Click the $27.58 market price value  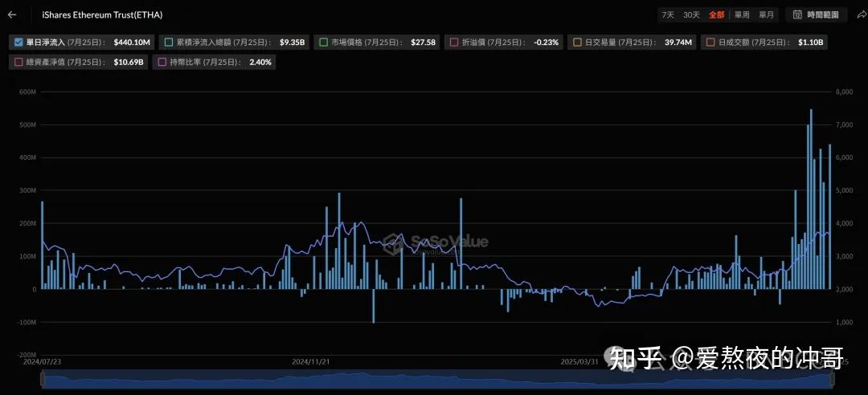(423, 42)
